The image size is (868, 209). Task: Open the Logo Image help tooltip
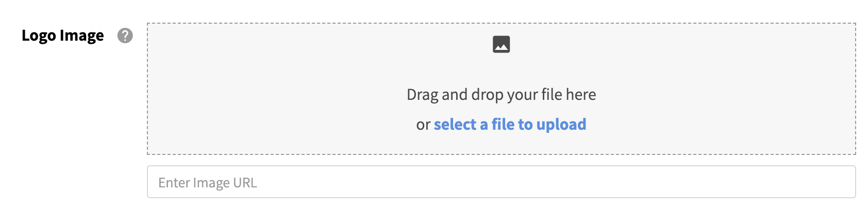coord(125,36)
